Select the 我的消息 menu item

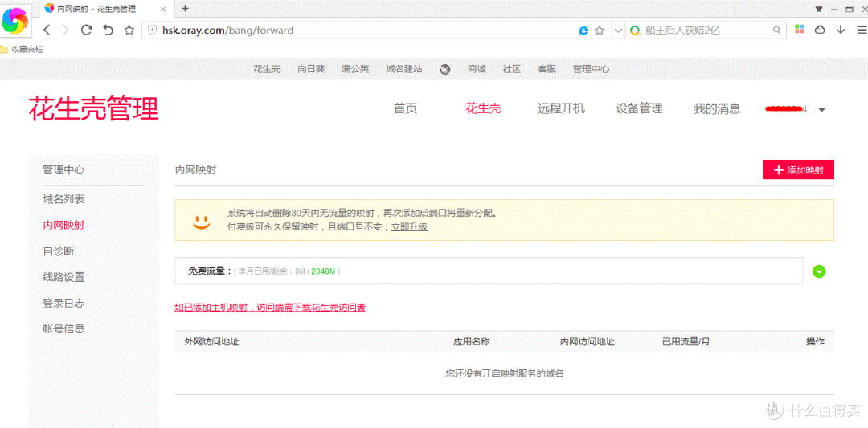coord(717,109)
